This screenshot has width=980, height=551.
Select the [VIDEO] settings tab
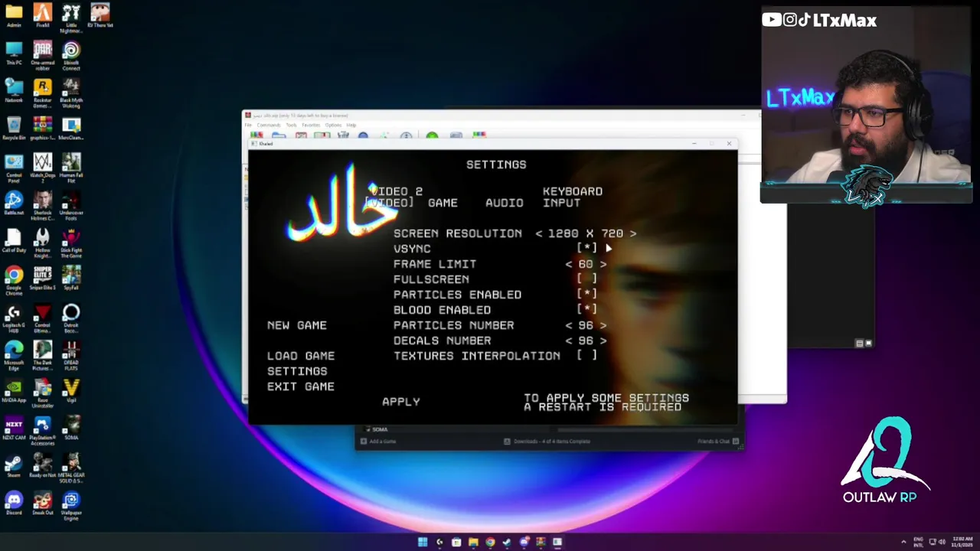389,203
